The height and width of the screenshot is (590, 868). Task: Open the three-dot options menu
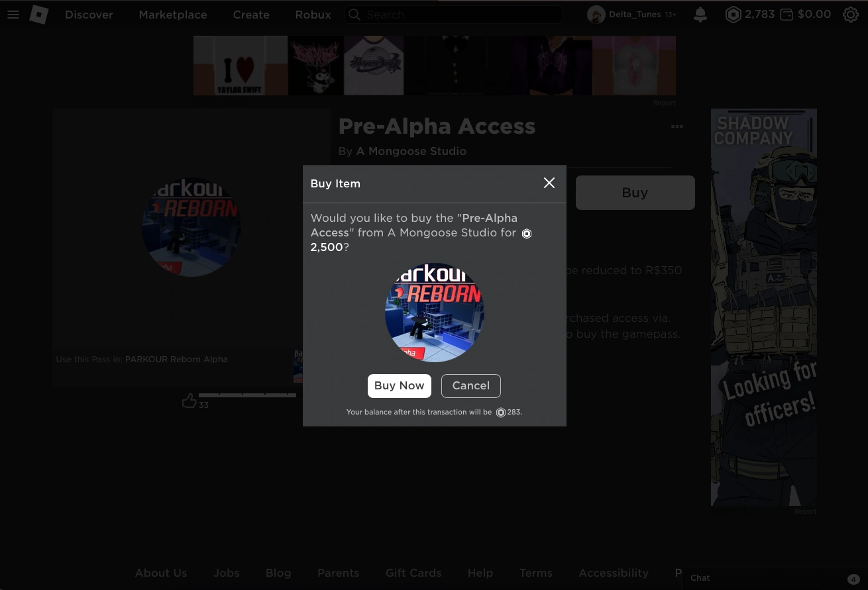[x=677, y=126]
